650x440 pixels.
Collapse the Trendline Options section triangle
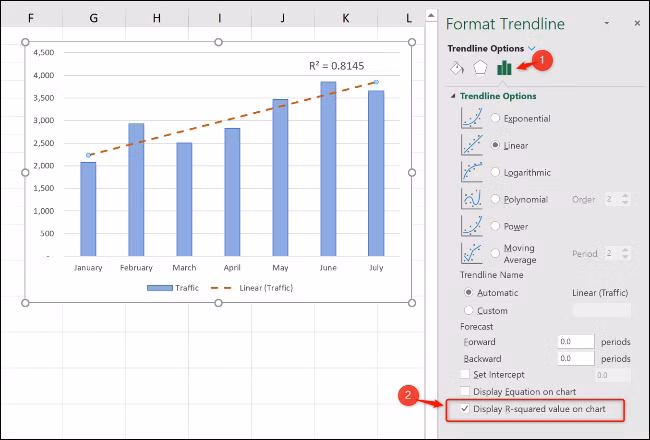point(453,96)
